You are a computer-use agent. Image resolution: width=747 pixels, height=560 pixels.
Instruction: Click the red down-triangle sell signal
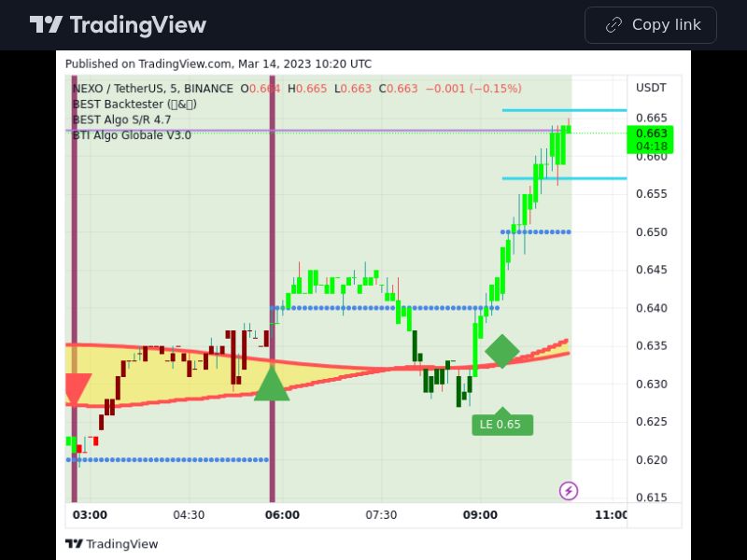point(77,388)
